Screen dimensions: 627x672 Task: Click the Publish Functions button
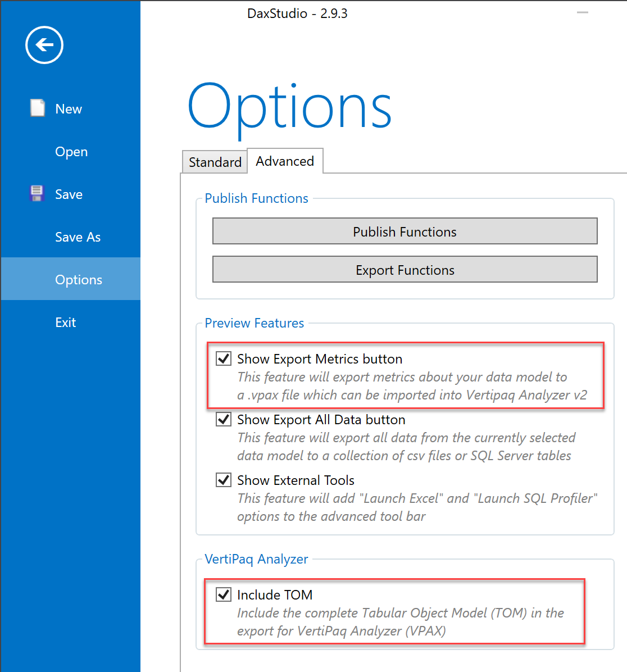(x=405, y=231)
